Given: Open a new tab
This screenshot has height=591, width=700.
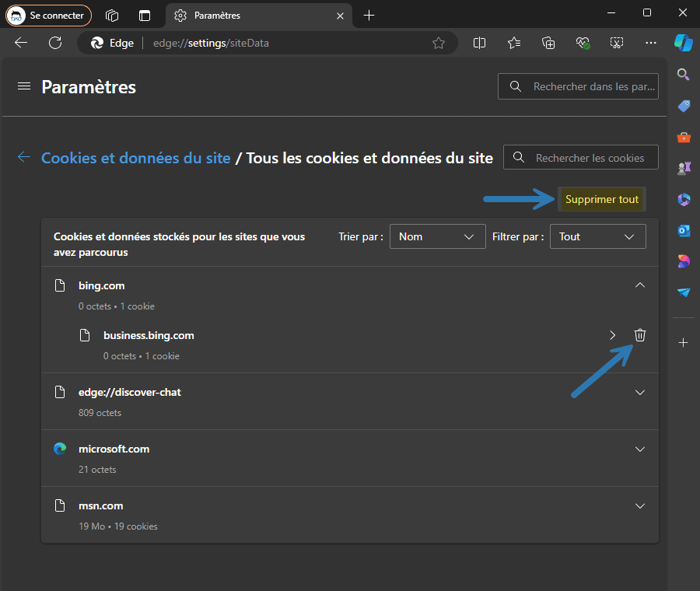Looking at the screenshot, I should [369, 16].
